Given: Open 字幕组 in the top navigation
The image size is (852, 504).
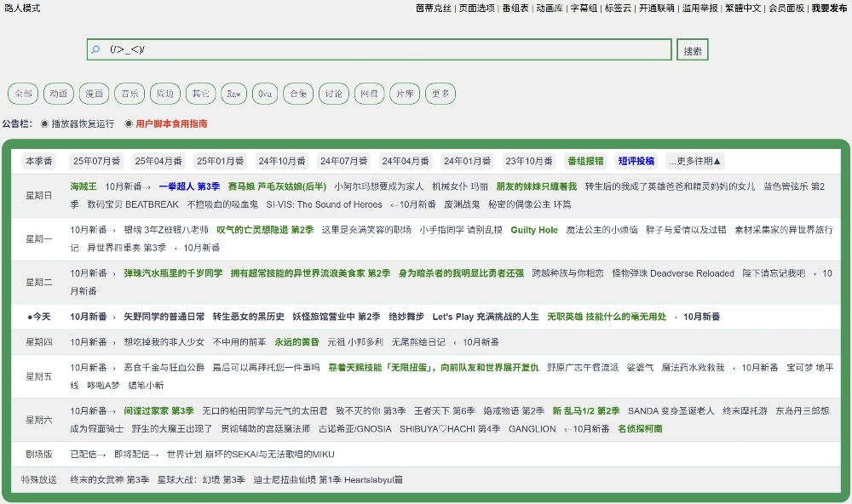Looking at the screenshot, I should point(584,8).
